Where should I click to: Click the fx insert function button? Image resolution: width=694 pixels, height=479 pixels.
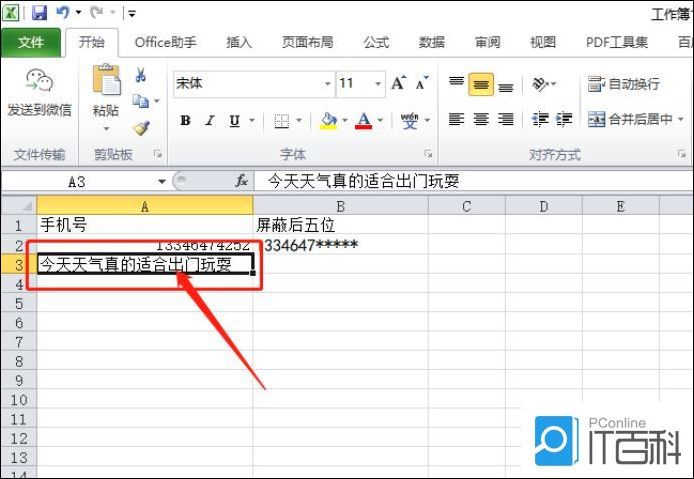(241, 181)
